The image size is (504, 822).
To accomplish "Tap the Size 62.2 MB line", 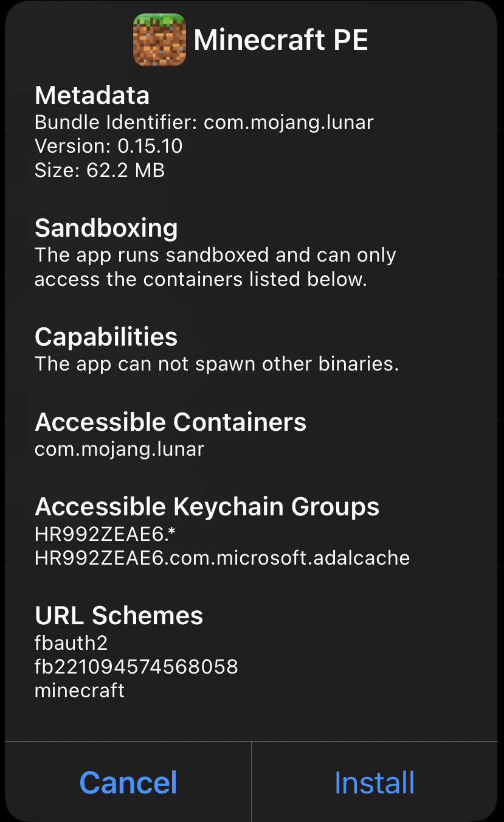I will coord(100,170).
